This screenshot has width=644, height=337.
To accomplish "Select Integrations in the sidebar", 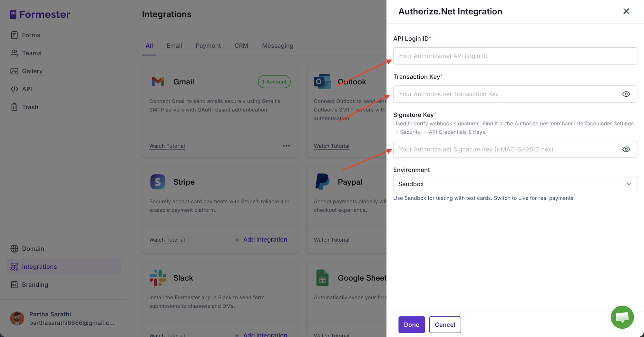I will tap(64, 267).
